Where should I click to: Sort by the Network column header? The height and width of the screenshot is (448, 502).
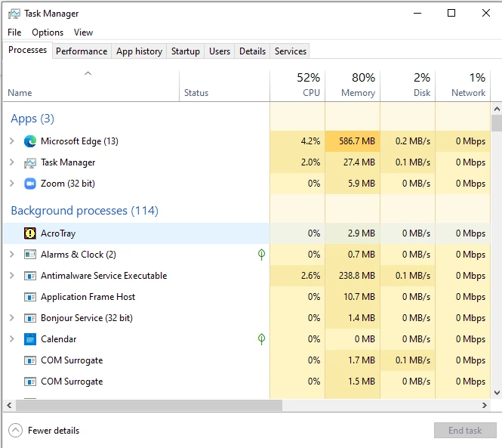click(x=463, y=86)
